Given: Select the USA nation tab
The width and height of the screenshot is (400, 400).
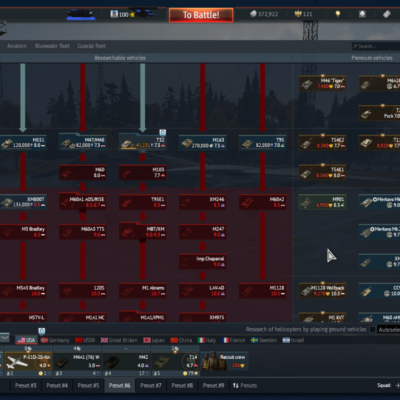Looking at the screenshot, I should tap(26, 340).
